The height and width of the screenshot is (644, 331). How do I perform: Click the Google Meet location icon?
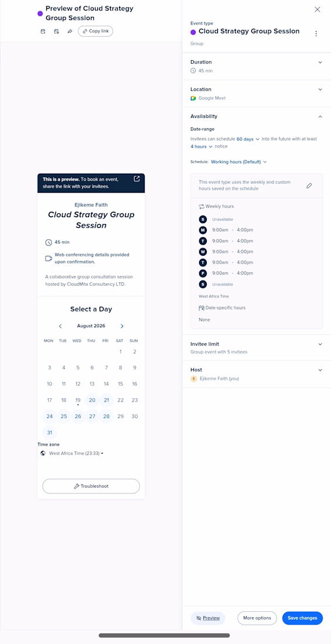pos(193,98)
